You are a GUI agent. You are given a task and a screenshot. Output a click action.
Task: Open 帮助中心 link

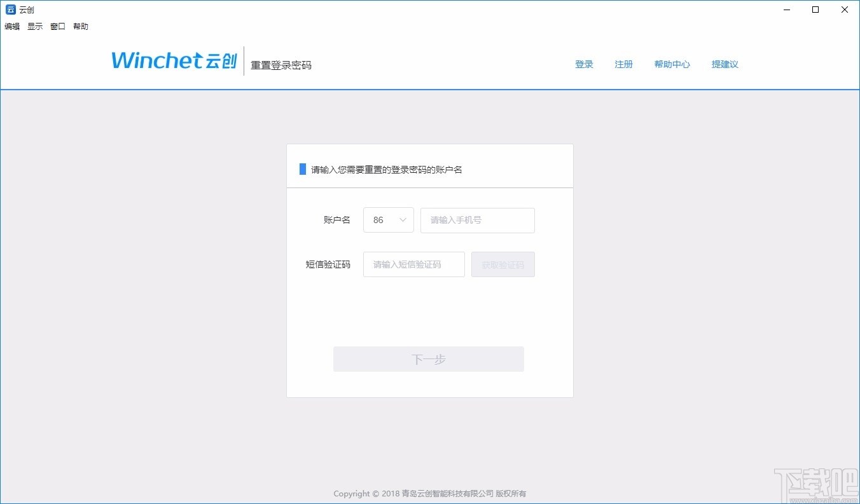pyautogui.click(x=672, y=64)
